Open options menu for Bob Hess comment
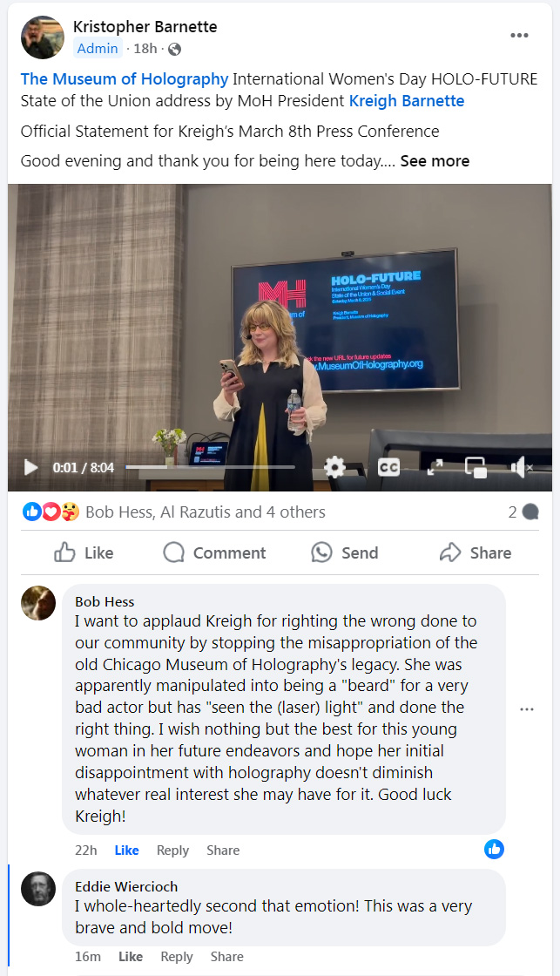 526,709
